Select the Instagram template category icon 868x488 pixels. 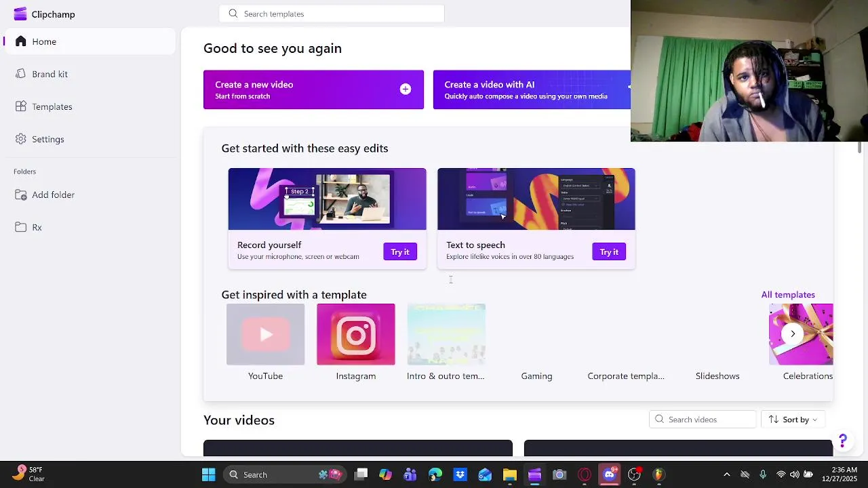tap(356, 334)
